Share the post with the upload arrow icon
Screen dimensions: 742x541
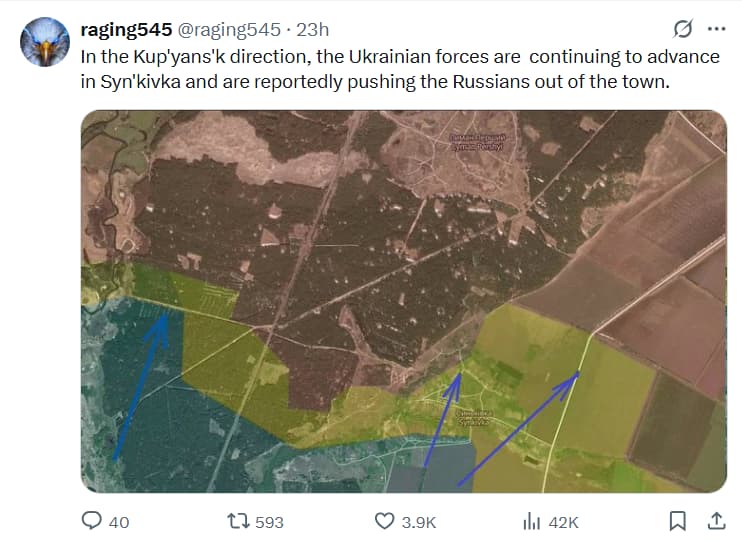[x=716, y=521]
